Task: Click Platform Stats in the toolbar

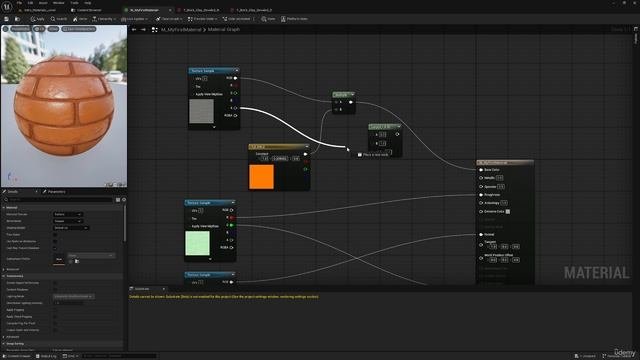Action: point(294,19)
